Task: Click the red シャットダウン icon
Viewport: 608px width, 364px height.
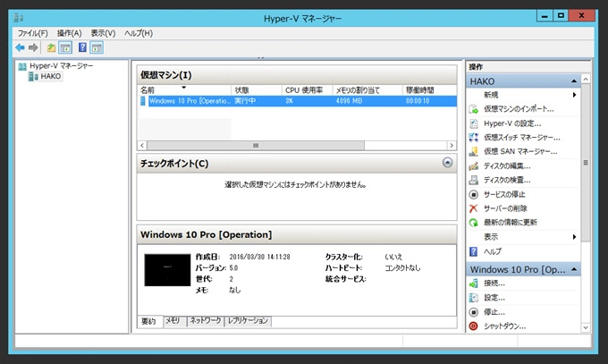Action: [474, 326]
